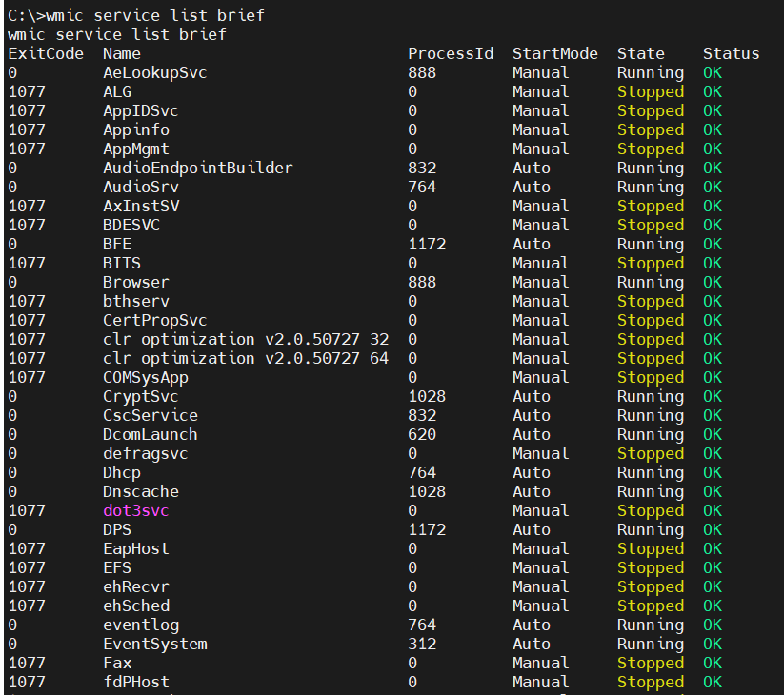
Task: Select the Dnscache service name
Action: [140, 491]
